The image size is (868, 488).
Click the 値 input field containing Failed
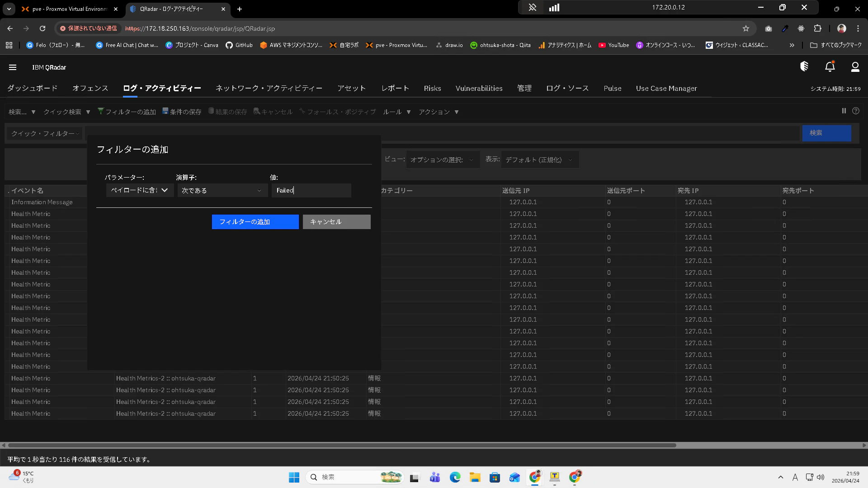click(311, 191)
